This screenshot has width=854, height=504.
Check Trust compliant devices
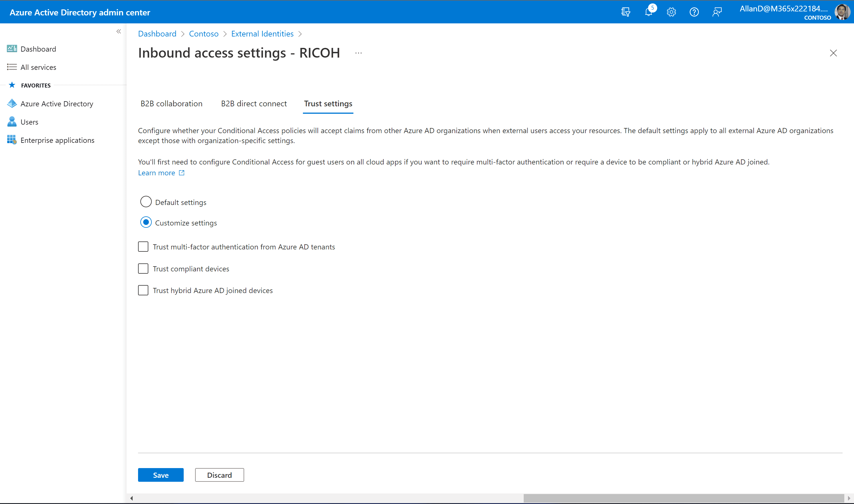143,268
